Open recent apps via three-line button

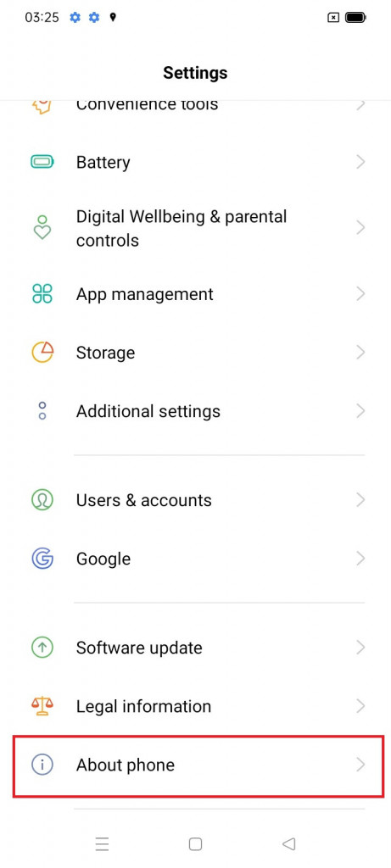pos(102,843)
